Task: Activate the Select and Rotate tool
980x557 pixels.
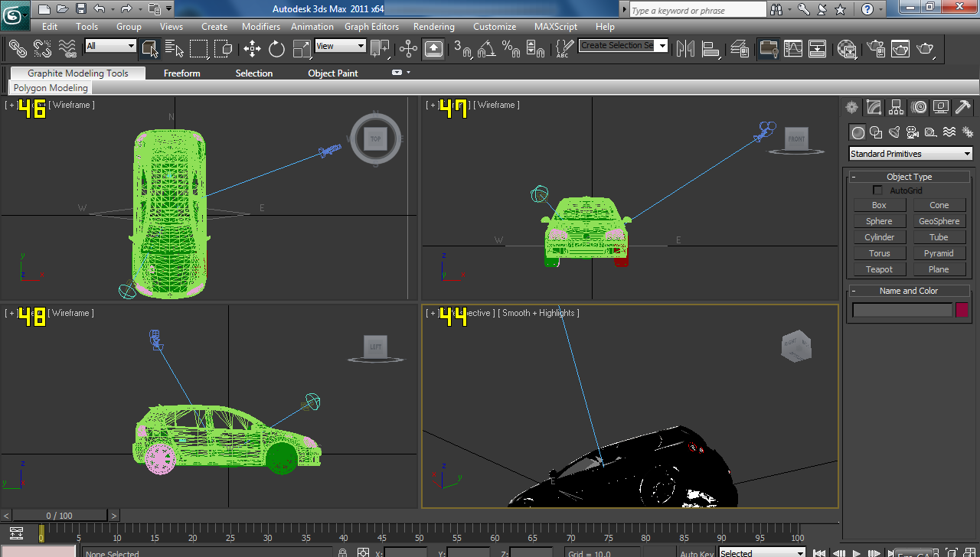Action: tap(276, 48)
